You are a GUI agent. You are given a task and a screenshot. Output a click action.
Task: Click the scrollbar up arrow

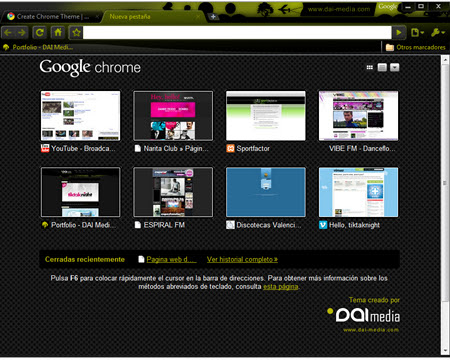point(445,60)
